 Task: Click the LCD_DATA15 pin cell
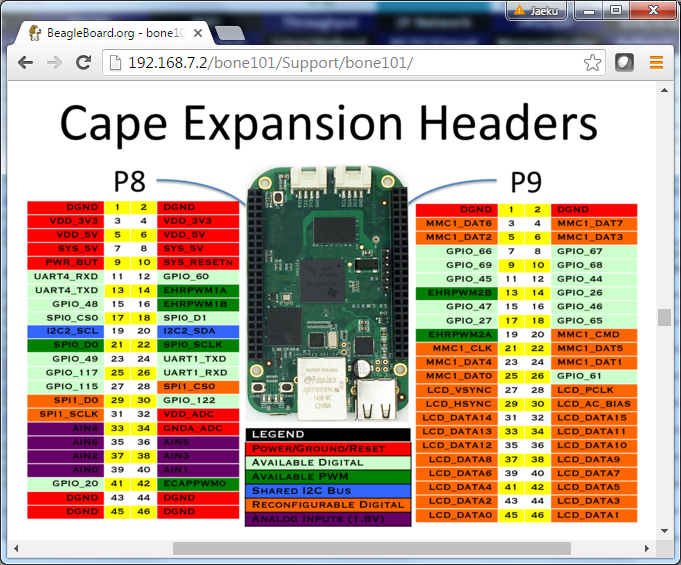pos(594,418)
